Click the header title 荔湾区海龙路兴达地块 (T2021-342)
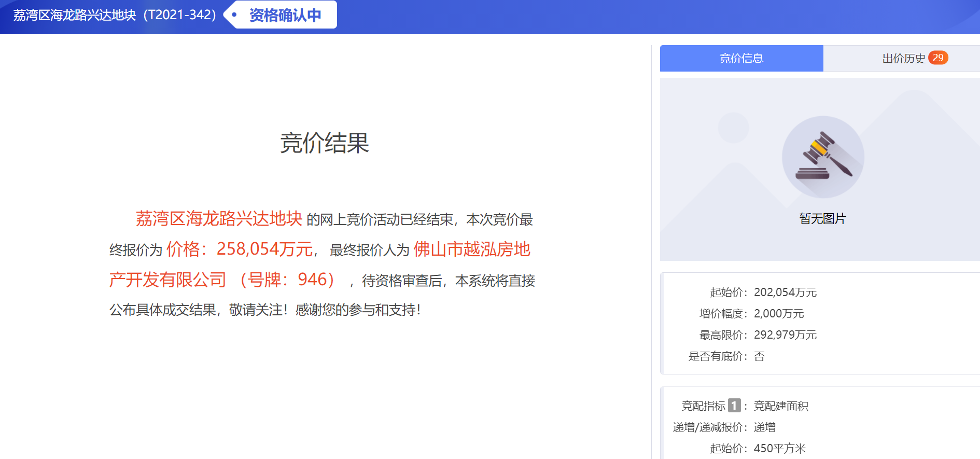Viewport: 980px width, 459px height. (115, 15)
